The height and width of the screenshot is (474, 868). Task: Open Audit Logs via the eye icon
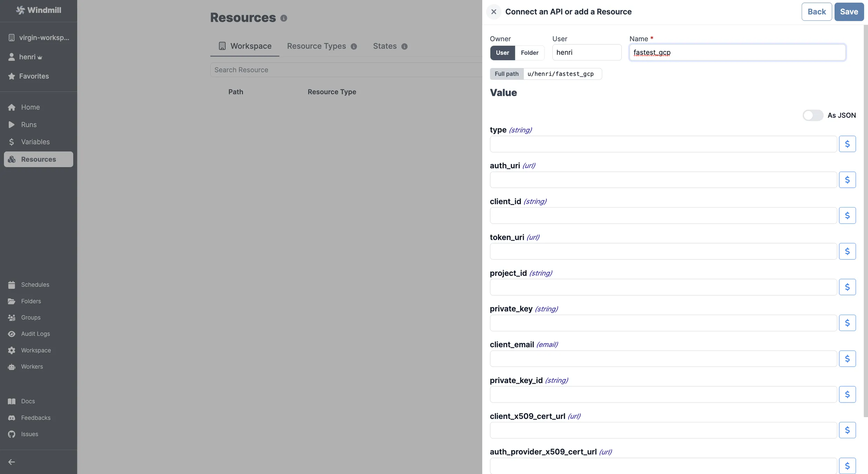[x=11, y=333]
